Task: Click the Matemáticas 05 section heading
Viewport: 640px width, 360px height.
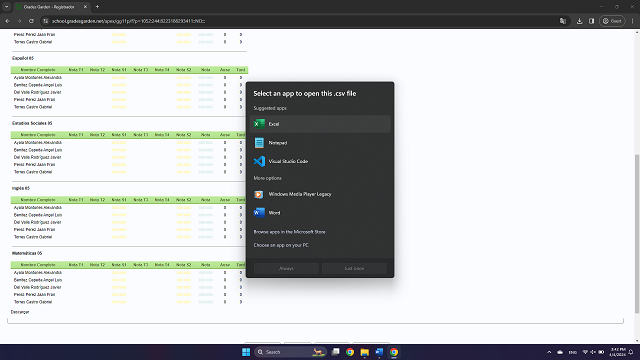Action: (x=27, y=253)
